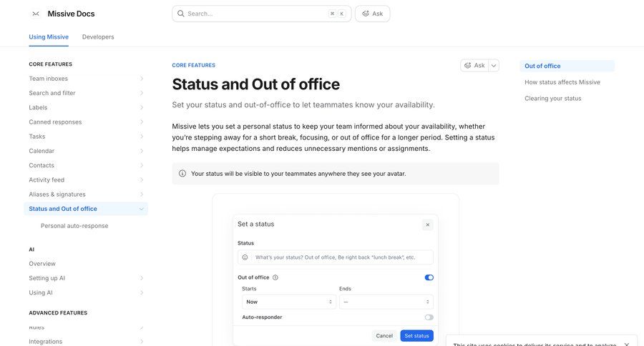
Task: Click the top Ask button
Action: (373, 14)
